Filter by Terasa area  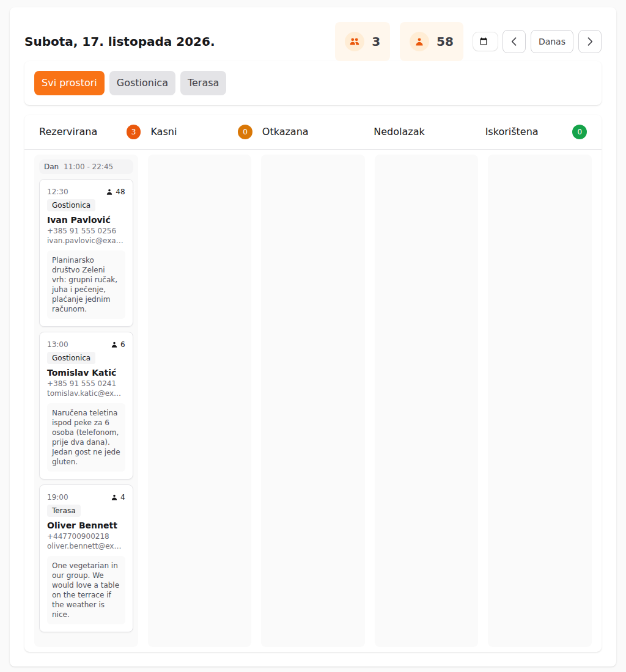pyautogui.click(x=203, y=82)
